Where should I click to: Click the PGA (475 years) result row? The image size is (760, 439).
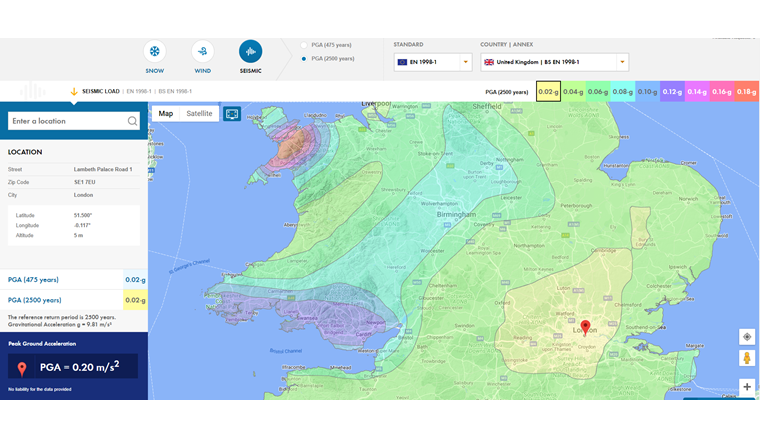[74, 280]
